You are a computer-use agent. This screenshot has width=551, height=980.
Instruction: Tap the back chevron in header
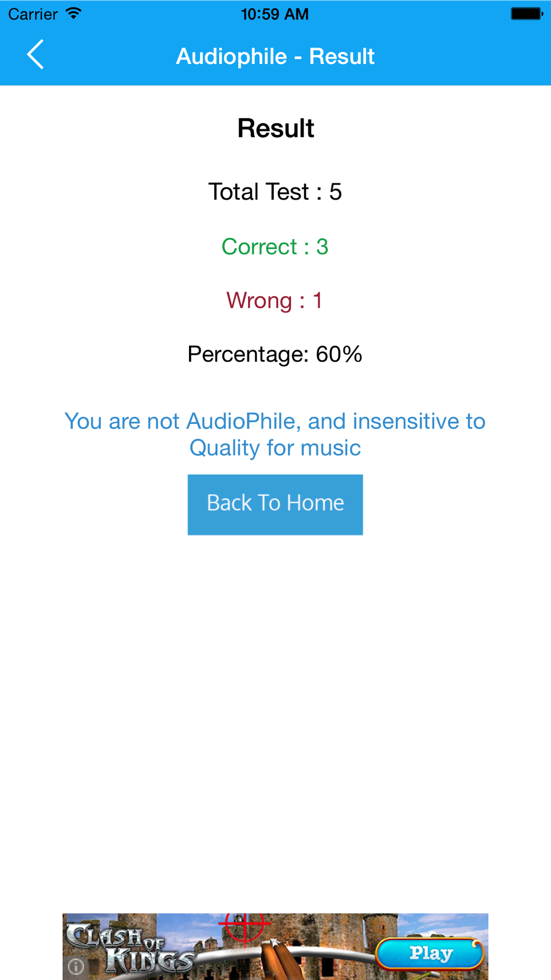coord(35,55)
